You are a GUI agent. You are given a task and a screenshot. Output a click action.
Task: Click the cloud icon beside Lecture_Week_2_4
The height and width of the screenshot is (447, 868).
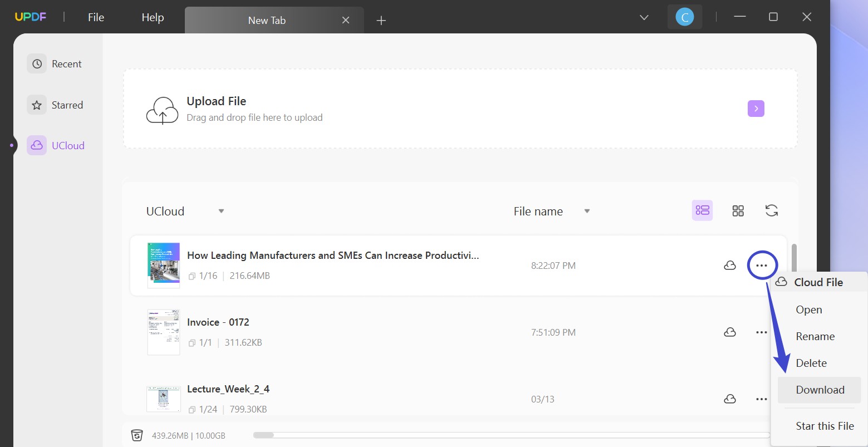coord(730,399)
